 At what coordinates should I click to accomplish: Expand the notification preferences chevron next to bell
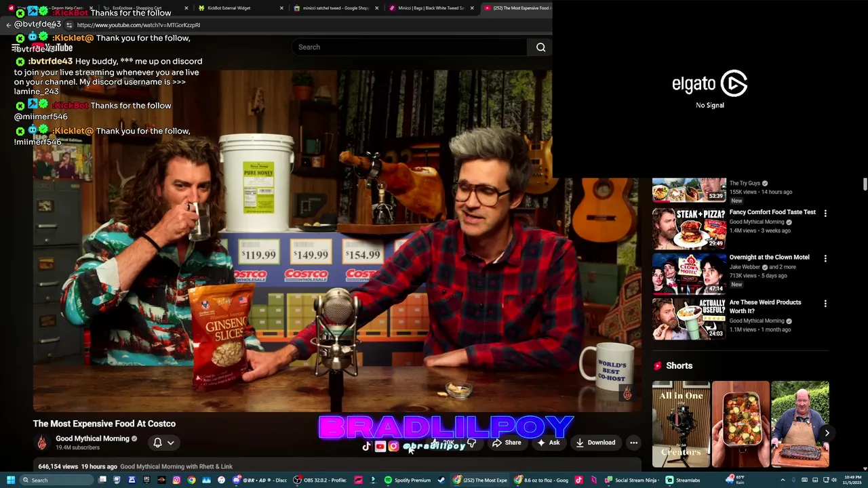pyautogui.click(x=171, y=443)
